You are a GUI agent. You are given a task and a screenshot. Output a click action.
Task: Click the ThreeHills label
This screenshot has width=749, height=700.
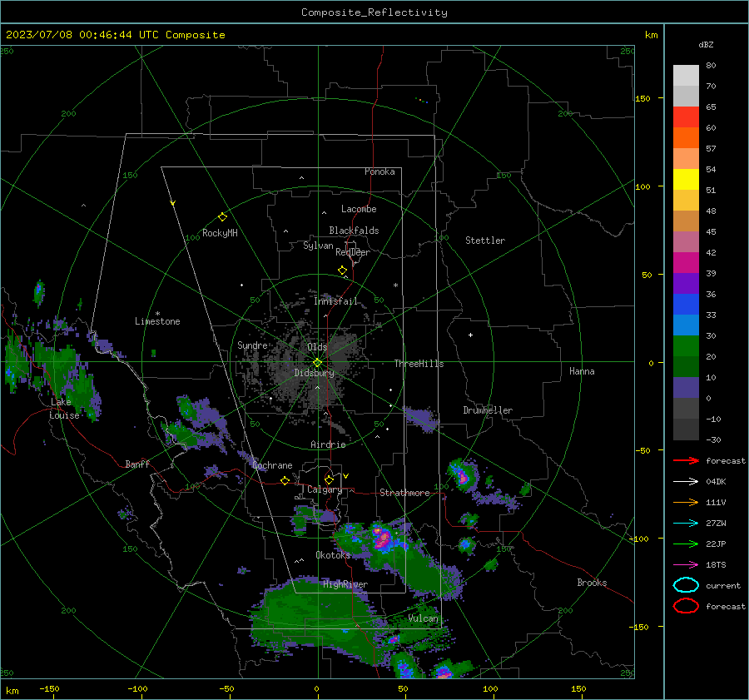point(419,364)
